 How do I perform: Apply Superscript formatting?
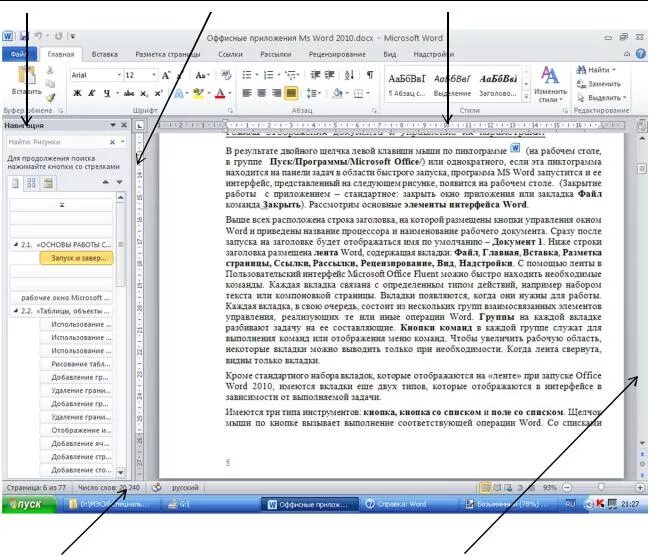[x=158, y=94]
